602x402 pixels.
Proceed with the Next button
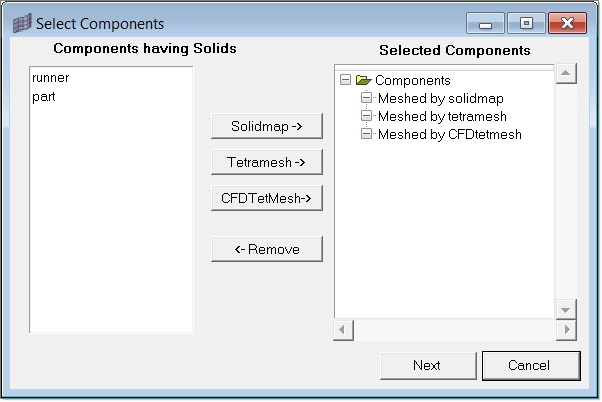pos(427,365)
